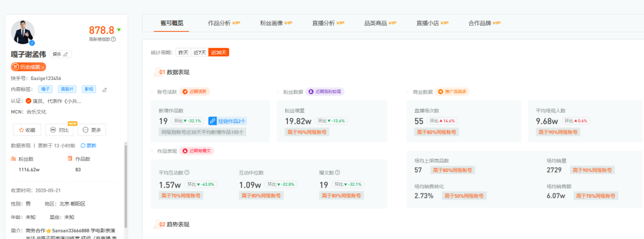This screenshot has height=239, width=644.
Task: Select 近30天 statistics period
Action: [x=218, y=53]
